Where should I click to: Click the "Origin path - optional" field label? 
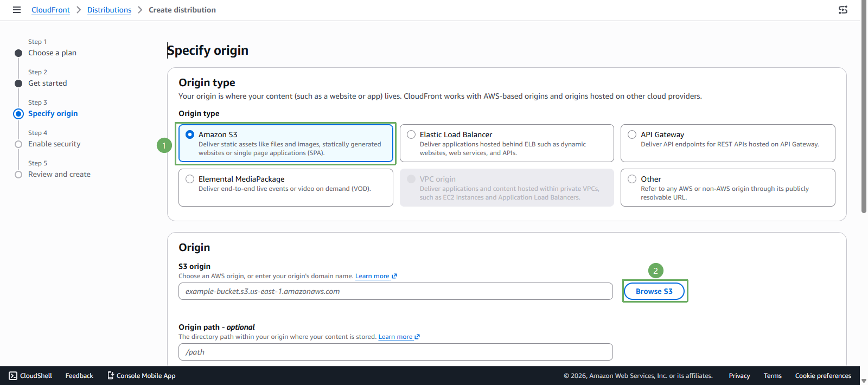(x=216, y=327)
